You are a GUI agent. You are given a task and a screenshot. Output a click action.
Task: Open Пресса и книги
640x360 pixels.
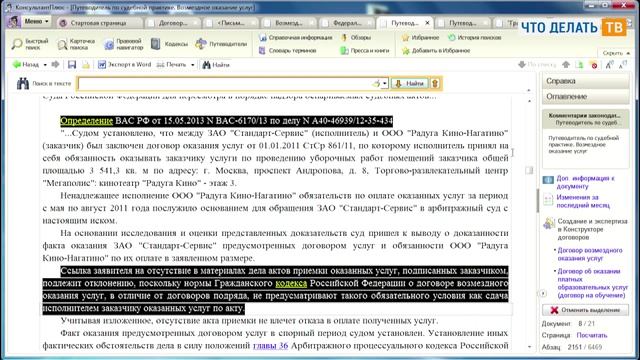(365, 51)
